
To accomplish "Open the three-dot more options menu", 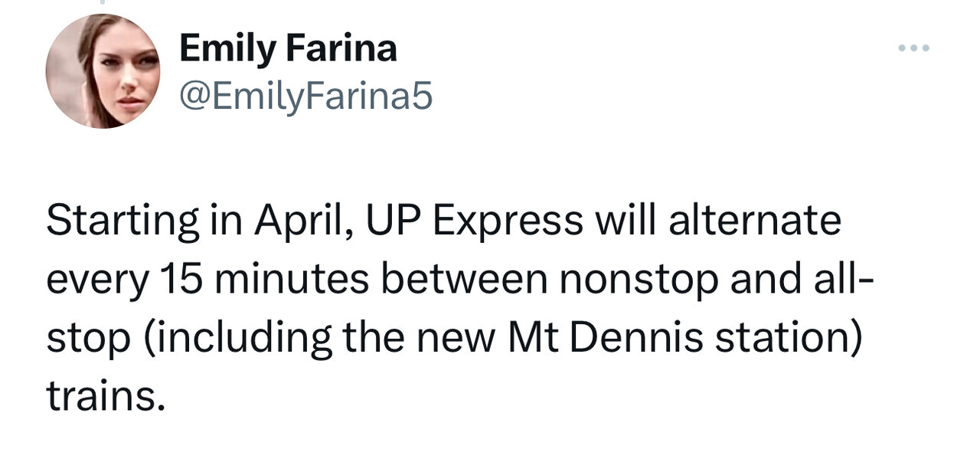I will coord(913,49).
